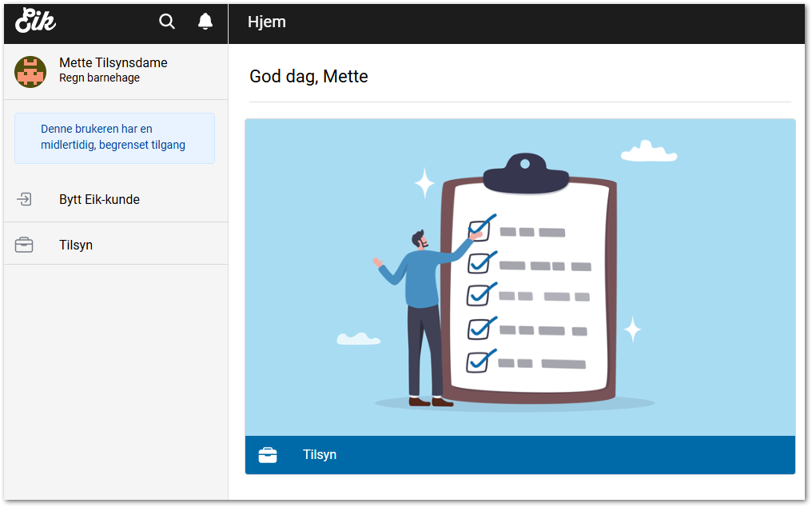Click the bottom checkbox on the clipboard illustration
Viewport: 812px width, 507px height.
[477, 361]
